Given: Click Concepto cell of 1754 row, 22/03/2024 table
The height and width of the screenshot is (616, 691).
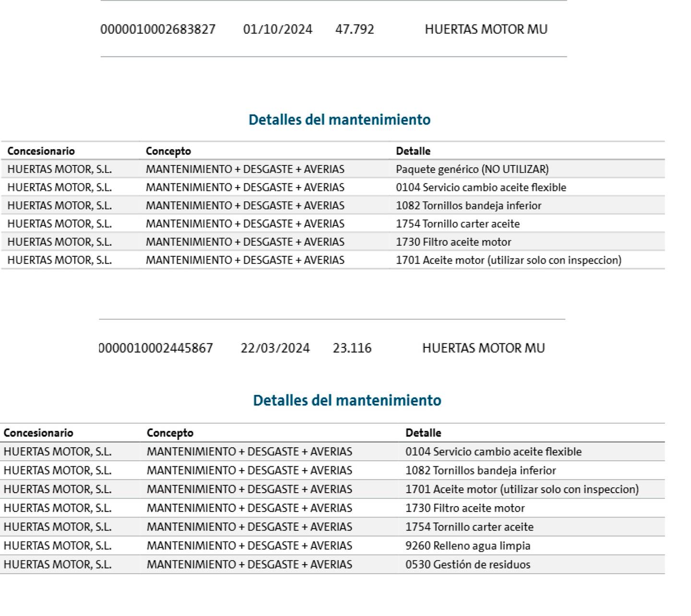Looking at the screenshot, I should click(250, 527).
